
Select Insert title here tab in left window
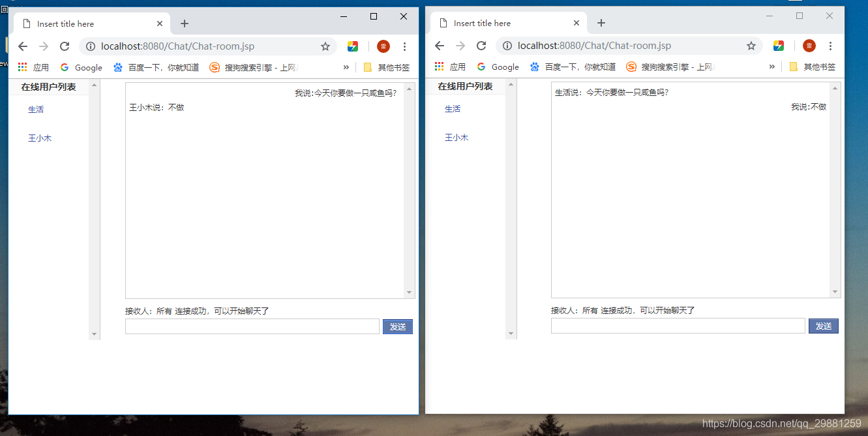point(91,23)
